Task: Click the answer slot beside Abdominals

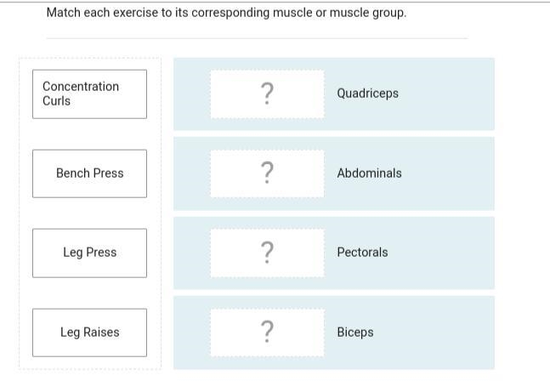Action: (267, 173)
